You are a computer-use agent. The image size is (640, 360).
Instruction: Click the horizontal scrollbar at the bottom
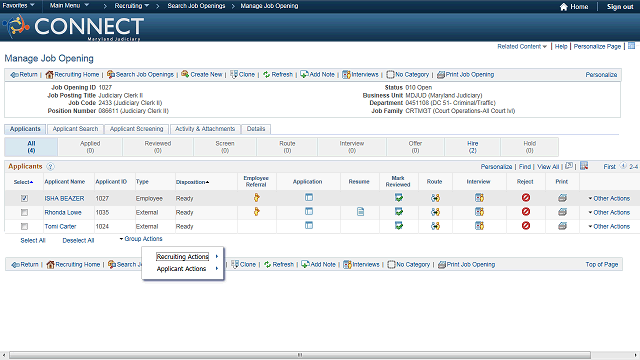[300, 355]
